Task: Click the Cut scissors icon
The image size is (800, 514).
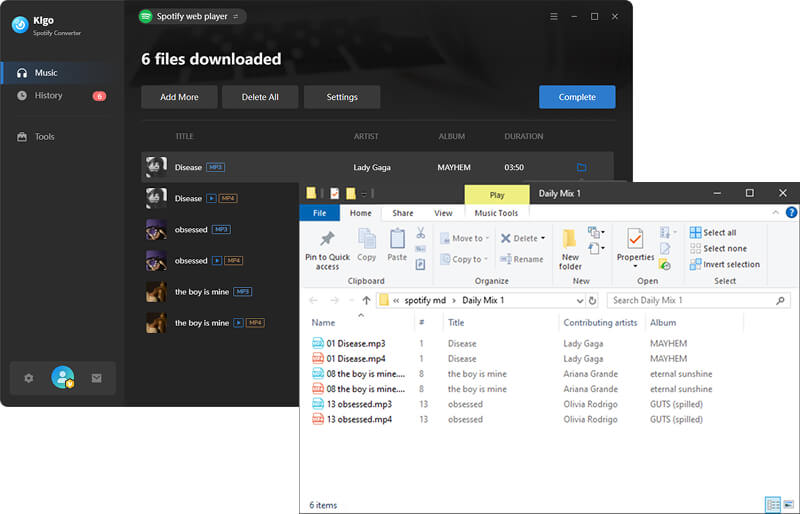Action: point(420,233)
